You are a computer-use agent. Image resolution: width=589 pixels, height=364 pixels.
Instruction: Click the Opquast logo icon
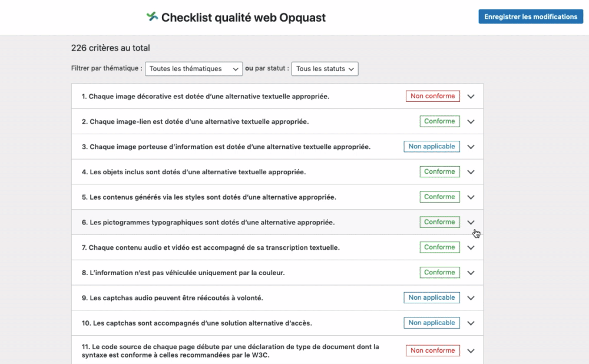(152, 16)
